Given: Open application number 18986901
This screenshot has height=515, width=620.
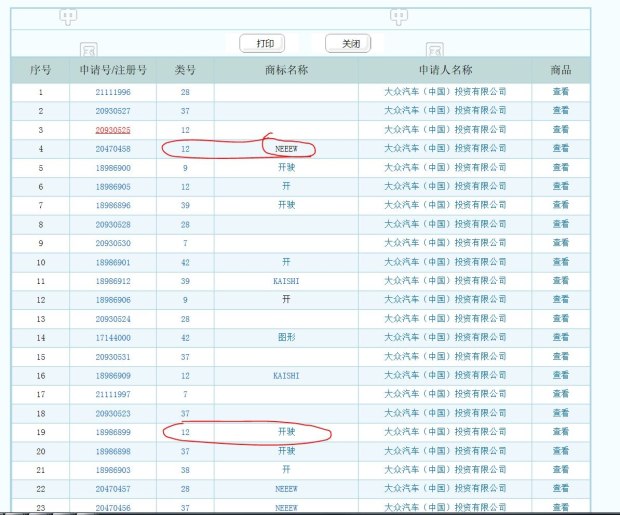Looking at the screenshot, I should tap(113, 263).
